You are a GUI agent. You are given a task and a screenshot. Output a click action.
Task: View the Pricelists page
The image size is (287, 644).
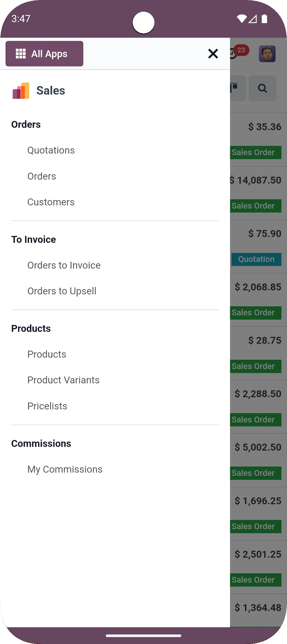click(x=47, y=406)
